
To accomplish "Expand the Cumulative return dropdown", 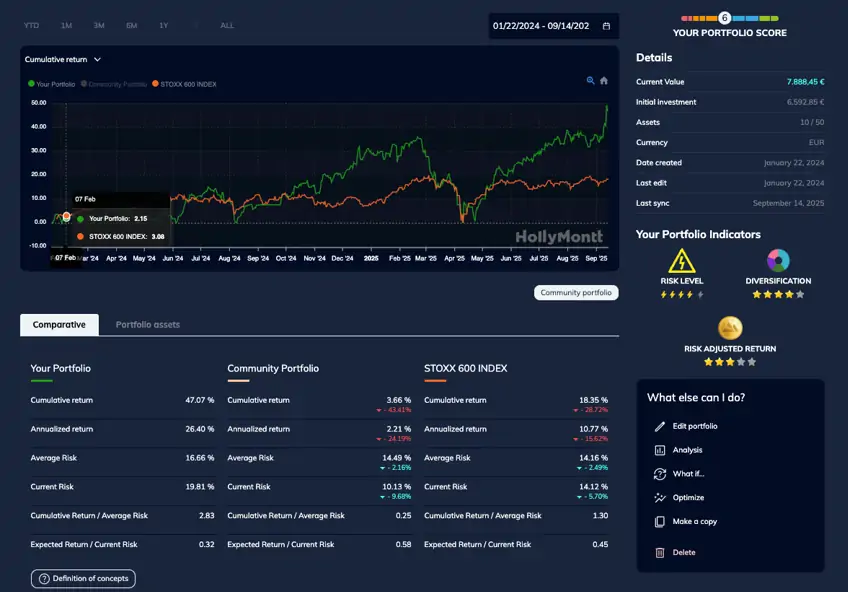I will tap(63, 59).
